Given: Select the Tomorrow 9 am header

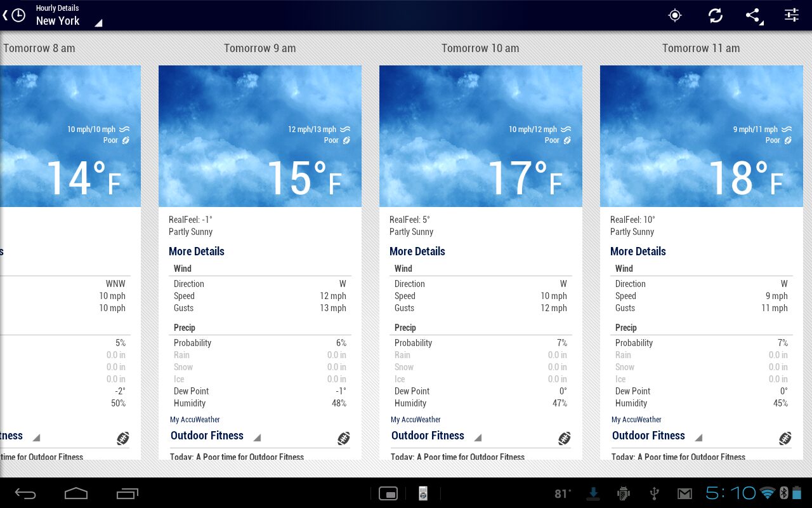Looking at the screenshot, I should 259,48.
